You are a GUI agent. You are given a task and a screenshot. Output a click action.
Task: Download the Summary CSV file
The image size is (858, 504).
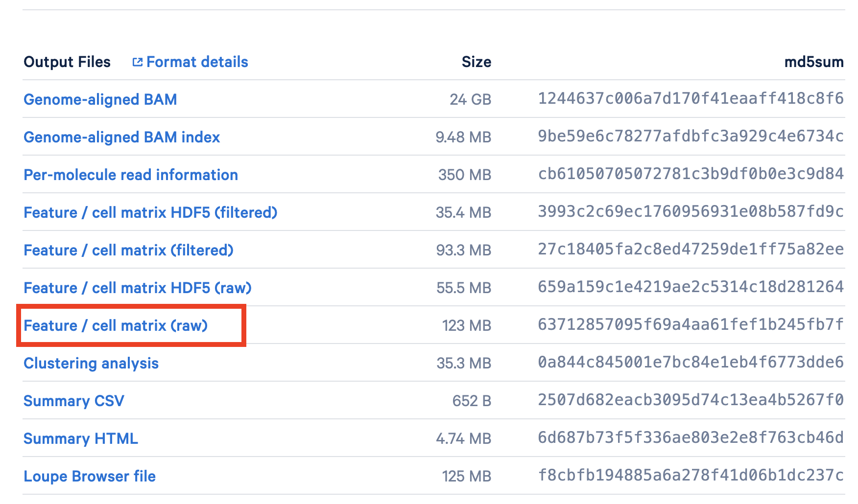pos(73,401)
